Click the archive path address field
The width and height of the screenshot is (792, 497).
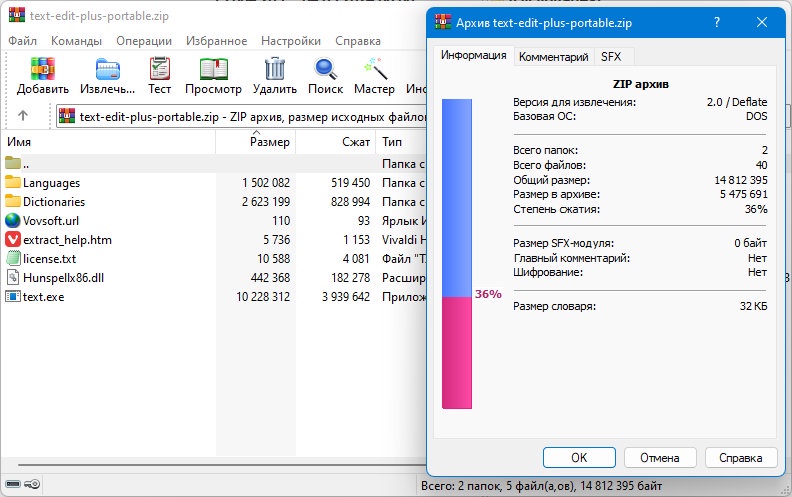click(241, 117)
